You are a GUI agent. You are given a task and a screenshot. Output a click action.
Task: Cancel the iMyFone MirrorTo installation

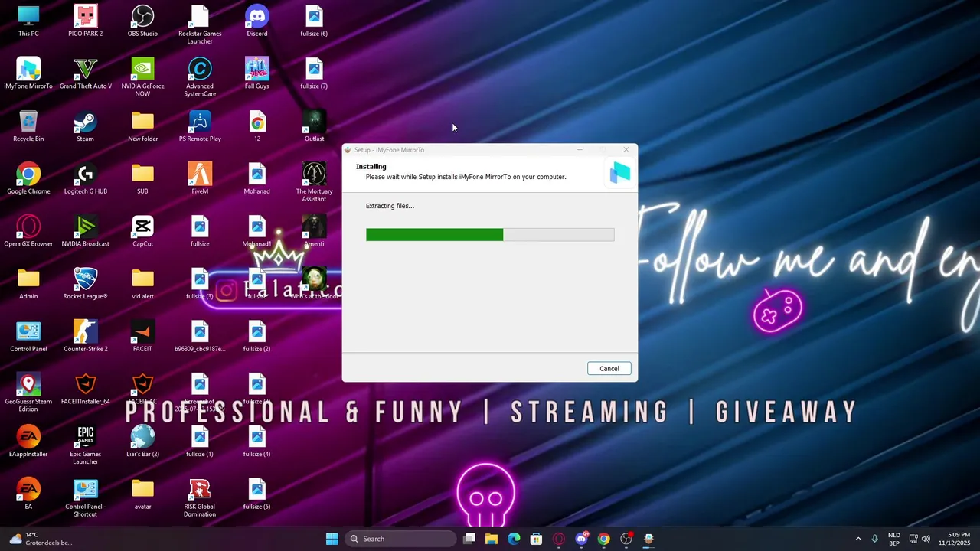click(x=609, y=369)
